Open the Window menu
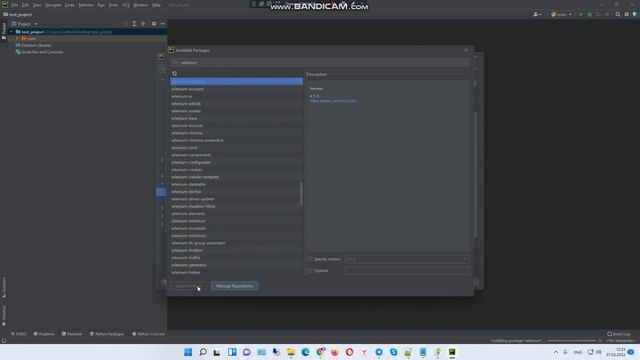This screenshot has height=360, width=640. pyautogui.click(x=141, y=5)
